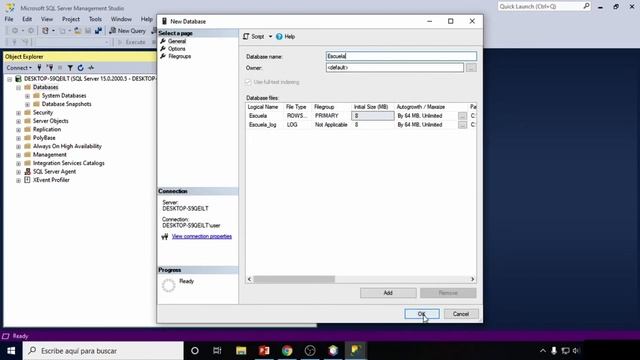Click the SSMS icon on taskbar
This screenshot has height=360, width=640.
[356, 351]
